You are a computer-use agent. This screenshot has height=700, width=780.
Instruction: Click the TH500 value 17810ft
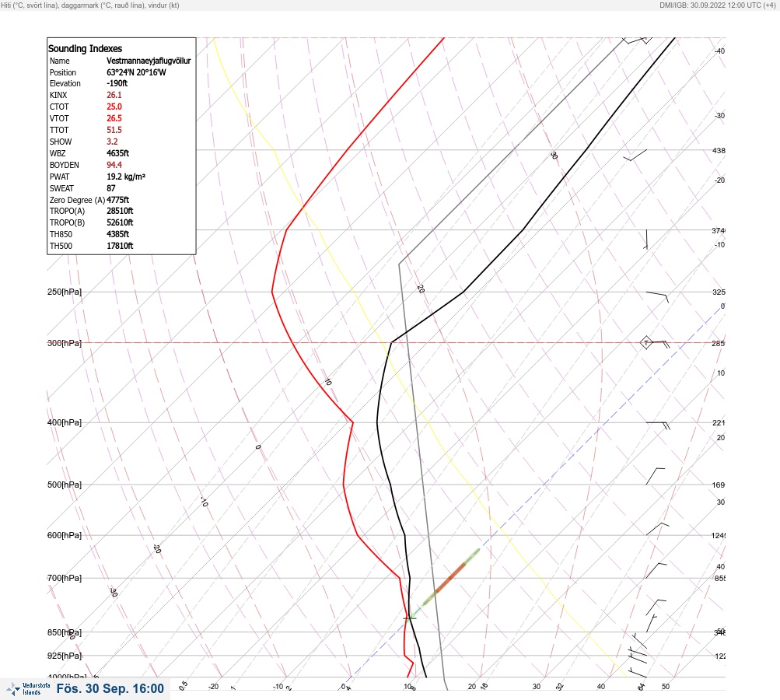(x=120, y=246)
